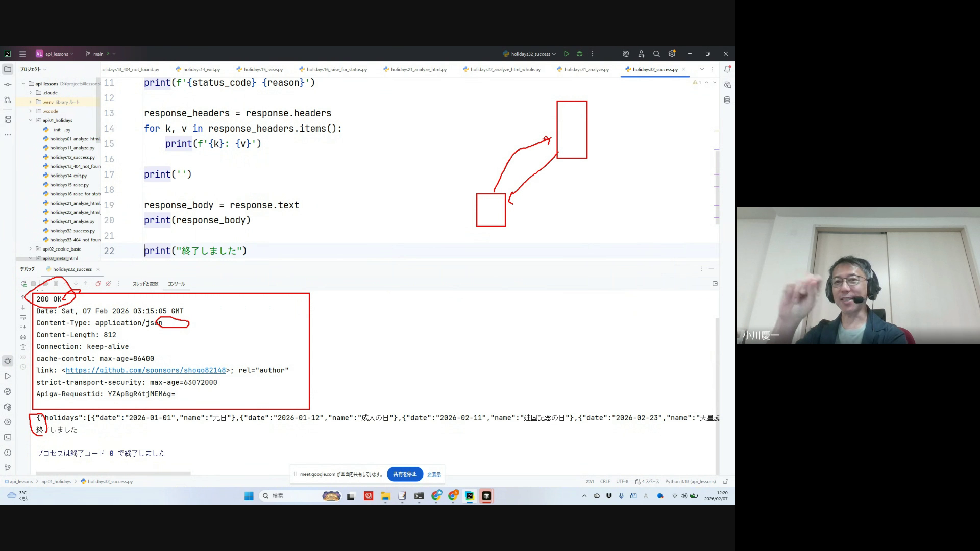Run holidays32_success with green play icon
This screenshot has width=980, height=551.
click(x=567, y=54)
